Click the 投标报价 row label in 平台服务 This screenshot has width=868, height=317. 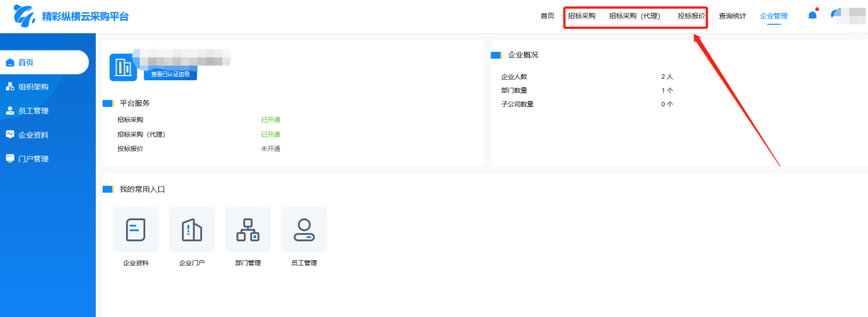[130, 149]
